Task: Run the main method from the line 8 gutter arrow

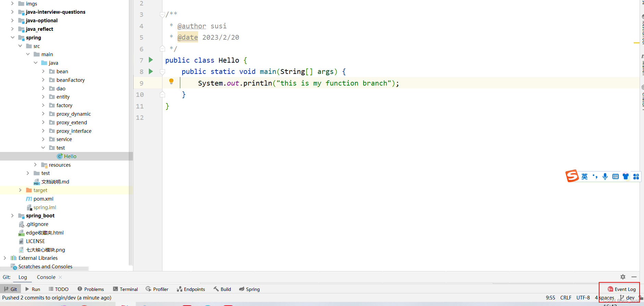Action: [151, 71]
